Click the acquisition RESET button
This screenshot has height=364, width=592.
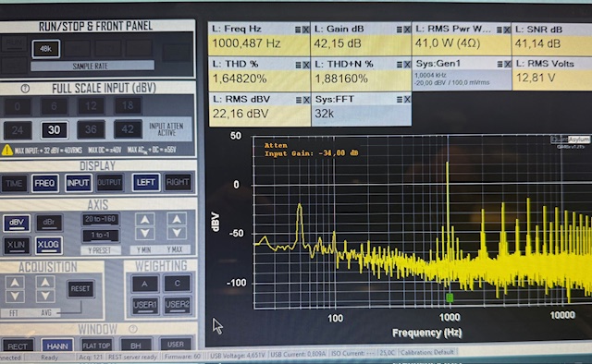click(x=80, y=289)
